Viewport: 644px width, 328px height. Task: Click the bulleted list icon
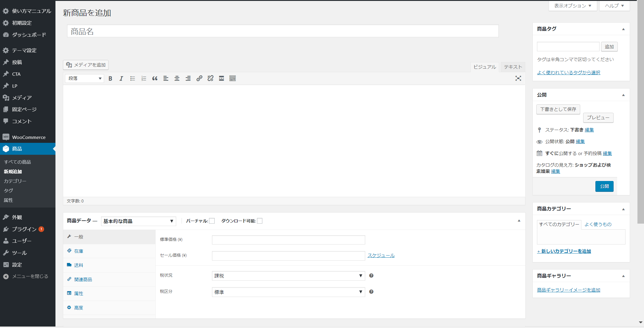[x=133, y=78]
